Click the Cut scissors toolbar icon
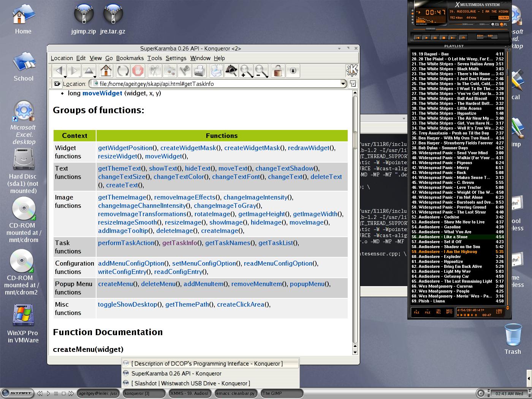This screenshot has width=532, height=399. pyautogui.click(x=155, y=71)
